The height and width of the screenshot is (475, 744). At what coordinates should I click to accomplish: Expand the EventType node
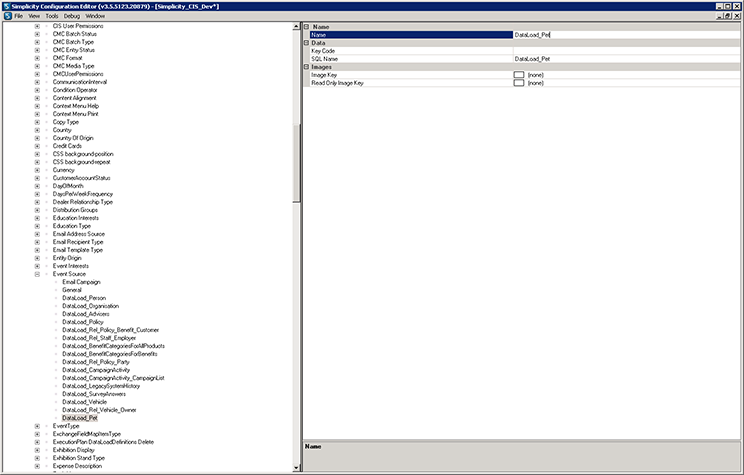[x=37, y=426]
